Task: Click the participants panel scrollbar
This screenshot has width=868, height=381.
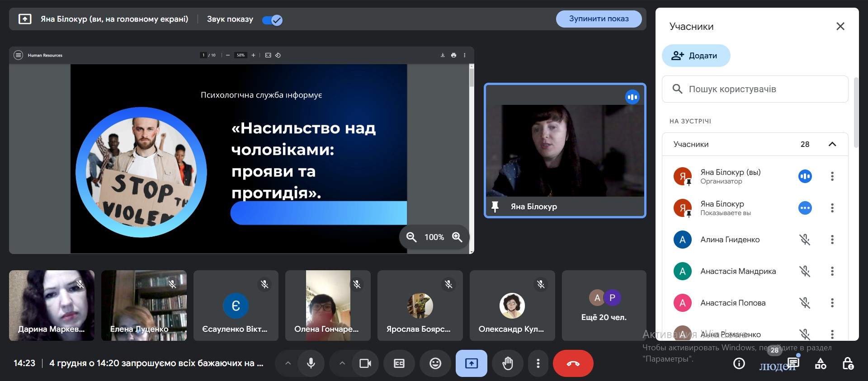Action: 856,113
